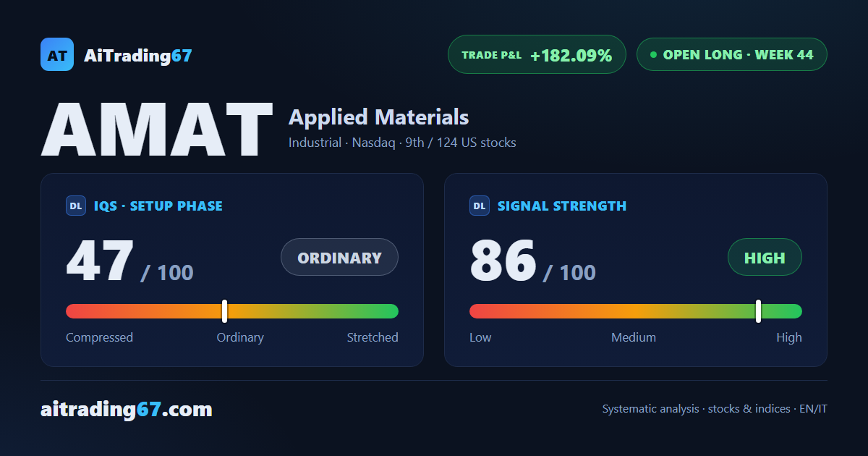Click the HIGH status pill
This screenshot has width=868, height=456.
tap(765, 257)
